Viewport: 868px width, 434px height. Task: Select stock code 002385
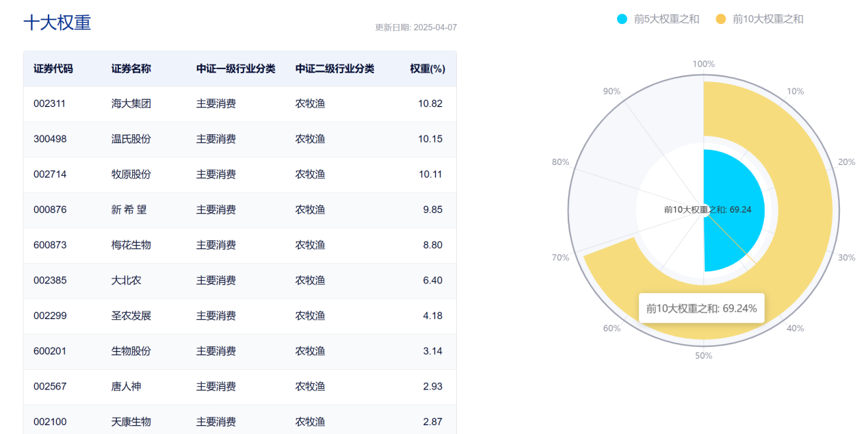(50, 281)
